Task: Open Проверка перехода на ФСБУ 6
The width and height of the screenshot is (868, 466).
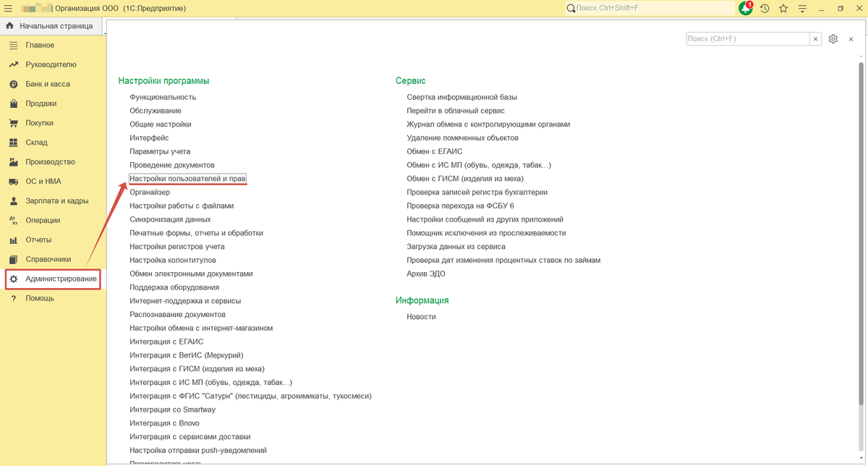Action: tap(460, 206)
